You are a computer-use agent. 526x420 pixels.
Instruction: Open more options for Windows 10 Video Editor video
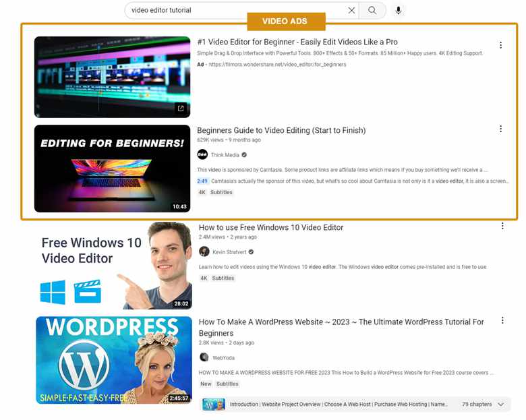click(x=502, y=226)
